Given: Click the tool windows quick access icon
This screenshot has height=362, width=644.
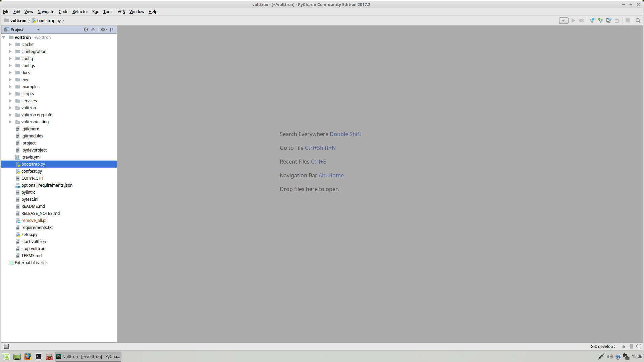Looking at the screenshot, I should click(x=6, y=346).
